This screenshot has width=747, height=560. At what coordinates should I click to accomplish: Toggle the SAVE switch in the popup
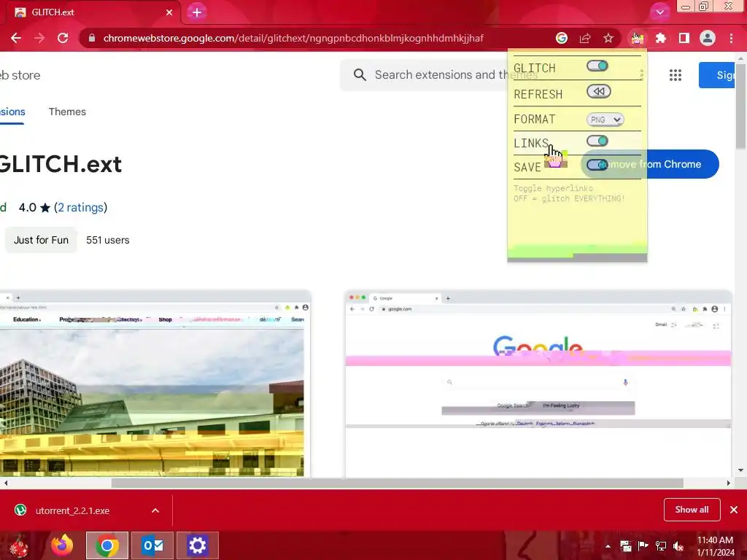pos(597,165)
